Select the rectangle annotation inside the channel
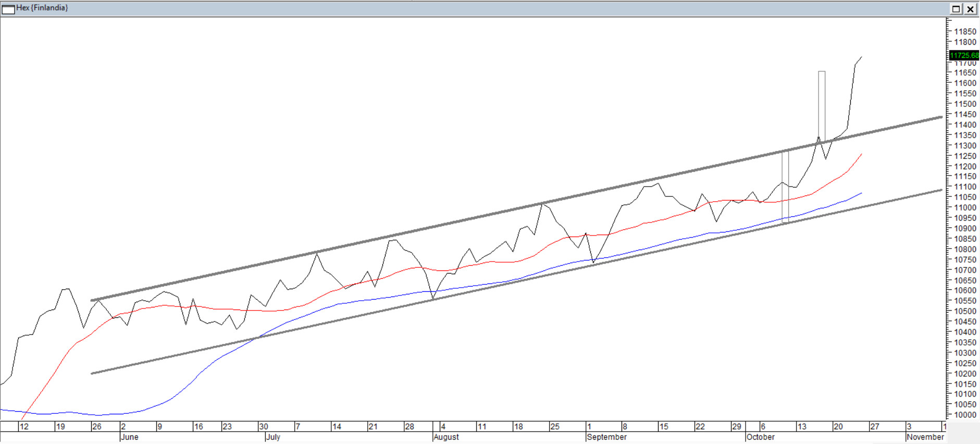 tap(785, 188)
